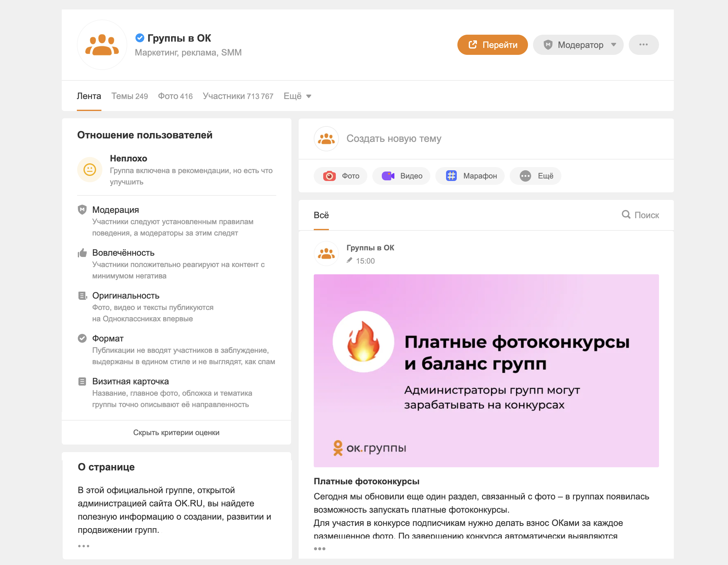Click the blue Марафон hashtag icon
The image size is (728, 565).
pos(451,176)
